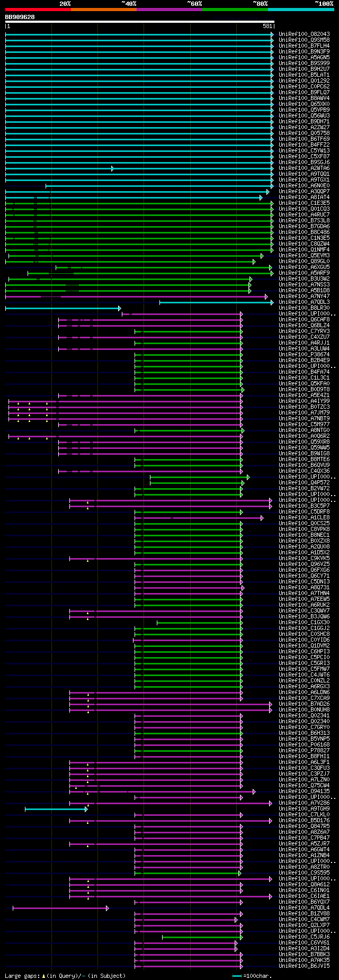Image resolution: width=339 pixels, height=980 pixels.
Task: Open hit UniRef100_B5LAT1
Action: point(304,75)
